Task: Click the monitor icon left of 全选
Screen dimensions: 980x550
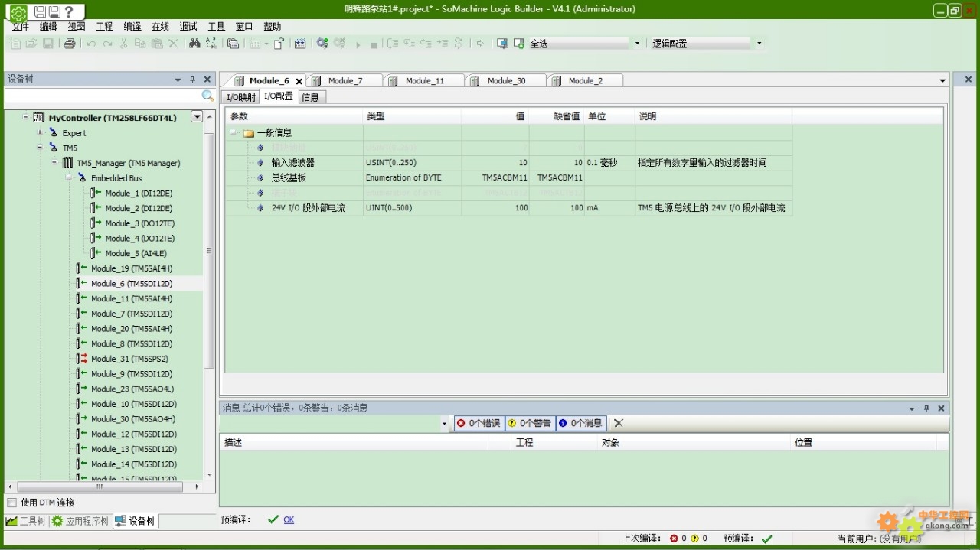Action: pos(502,44)
